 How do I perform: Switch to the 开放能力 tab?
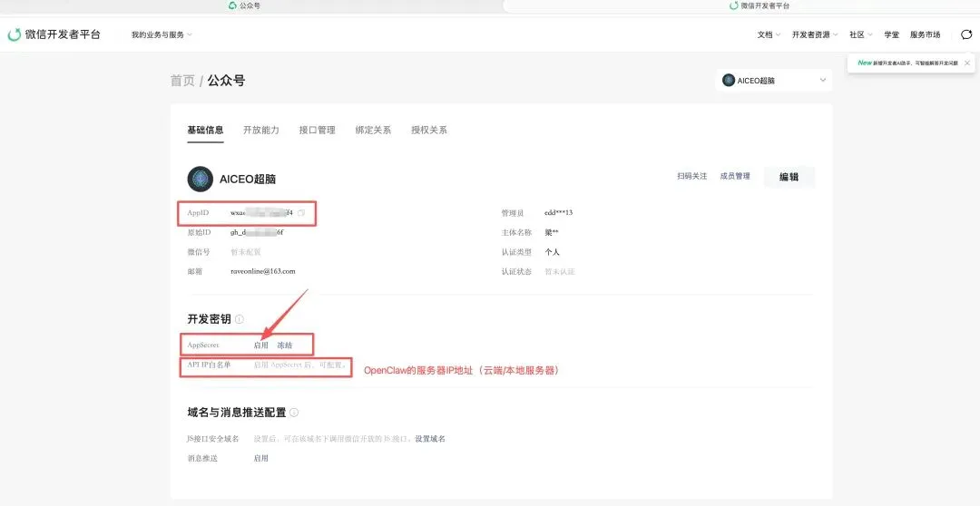tap(261, 130)
